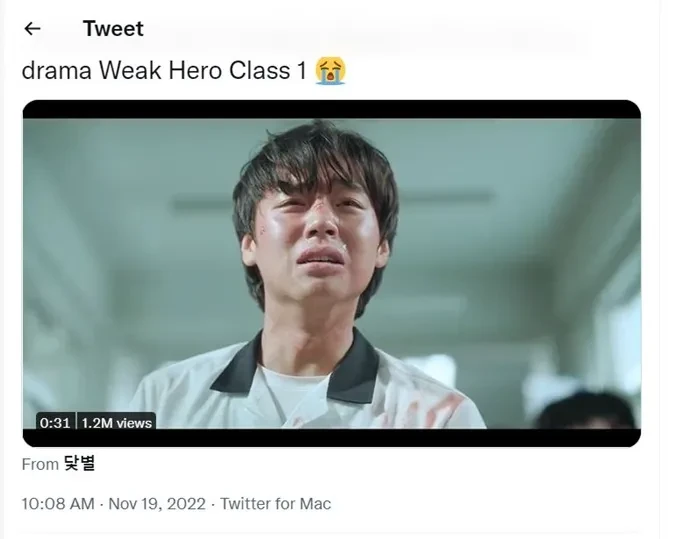Click the 0:31 video duration badge

(x=55, y=423)
